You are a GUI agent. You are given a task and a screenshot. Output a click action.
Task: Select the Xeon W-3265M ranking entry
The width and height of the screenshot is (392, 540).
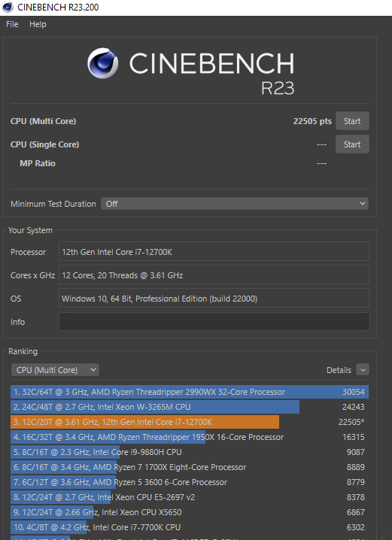[190, 407]
